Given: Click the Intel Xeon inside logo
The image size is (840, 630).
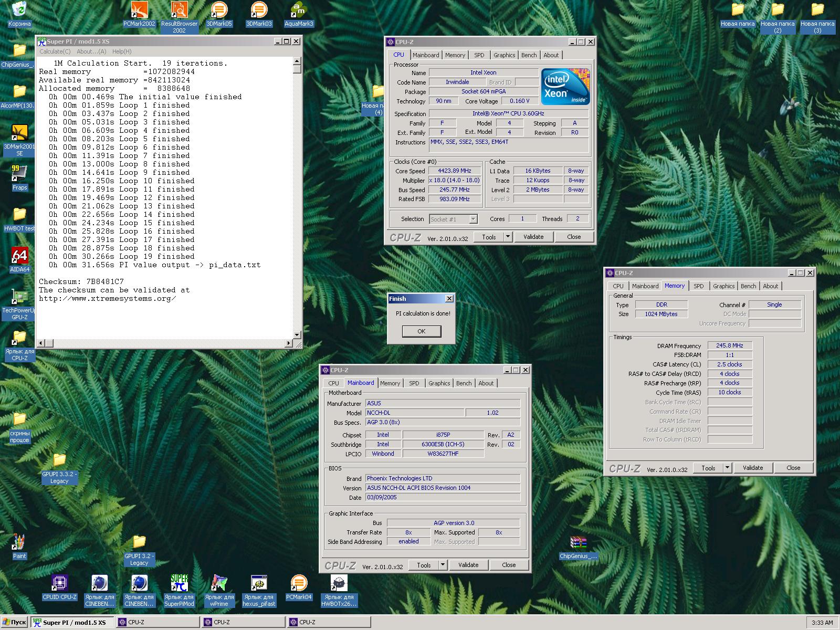Looking at the screenshot, I should pos(565,87).
